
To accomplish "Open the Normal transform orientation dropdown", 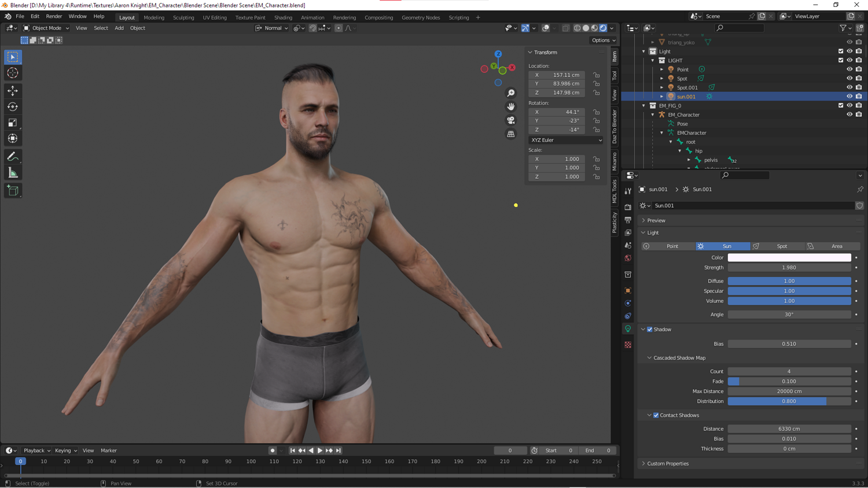I will (x=271, y=28).
